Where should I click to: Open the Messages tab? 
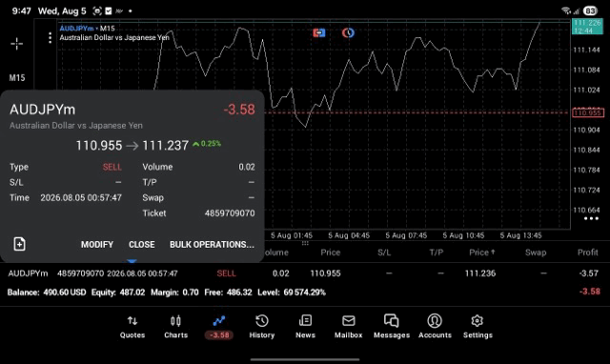click(x=392, y=327)
